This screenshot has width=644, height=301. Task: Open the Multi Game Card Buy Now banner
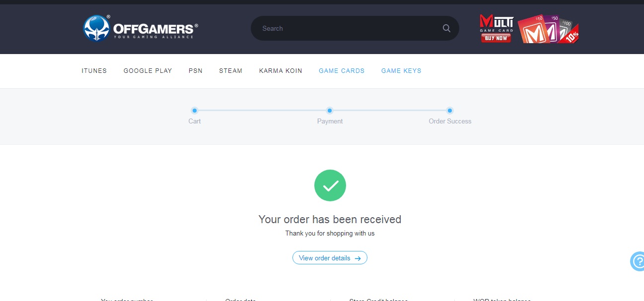[x=495, y=28]
